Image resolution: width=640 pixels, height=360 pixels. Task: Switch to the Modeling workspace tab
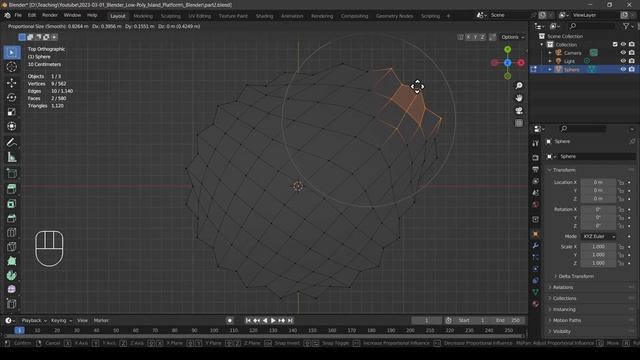(x=143, y=16)
